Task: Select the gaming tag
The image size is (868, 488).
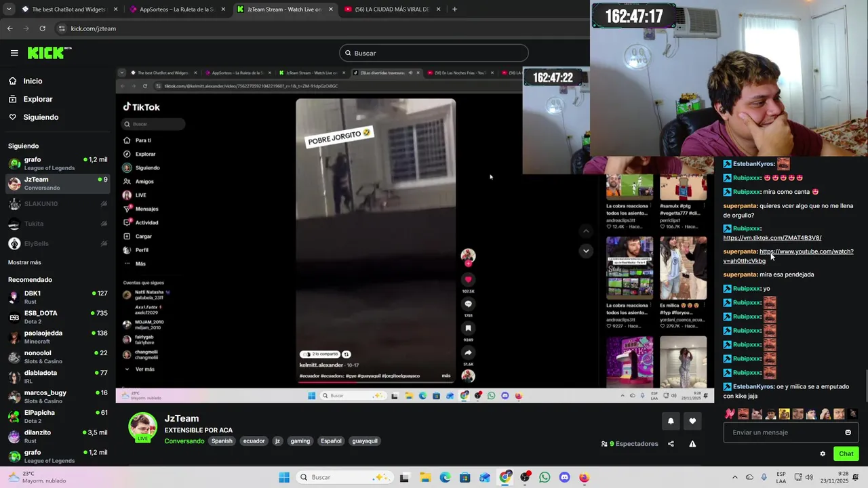Action: pyautogui.click(x=300, y=441)
